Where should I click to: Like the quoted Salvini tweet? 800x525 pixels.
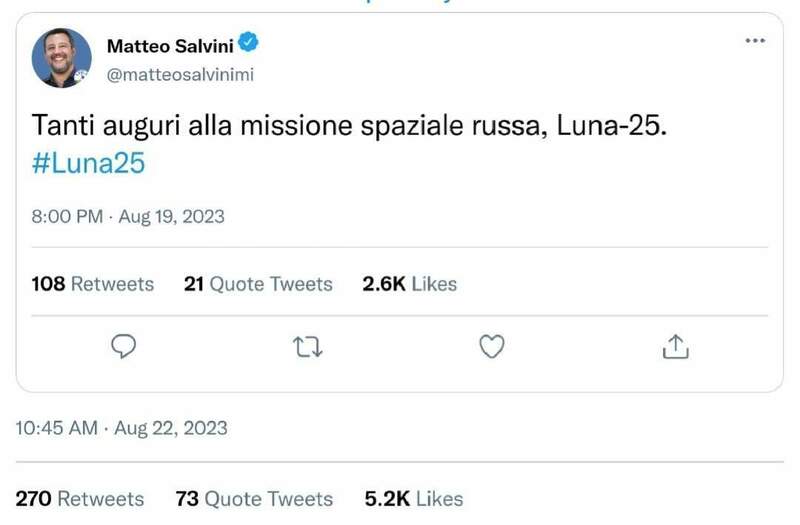tap(491, 346)
